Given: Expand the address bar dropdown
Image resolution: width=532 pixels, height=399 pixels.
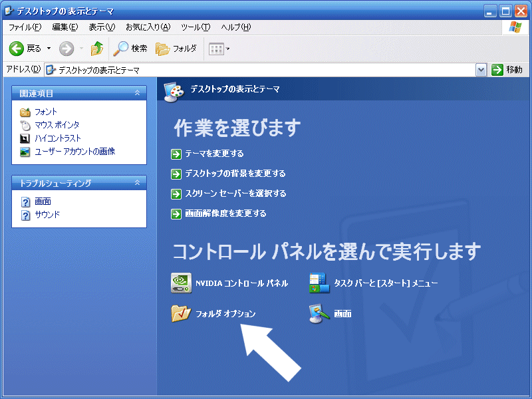Looking at the screenshot, I should point(481,70).
